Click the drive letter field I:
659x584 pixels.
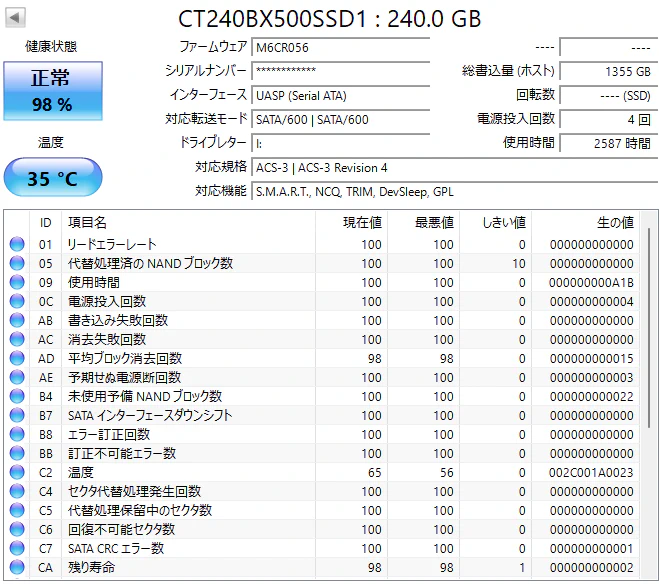coord(341,143)
